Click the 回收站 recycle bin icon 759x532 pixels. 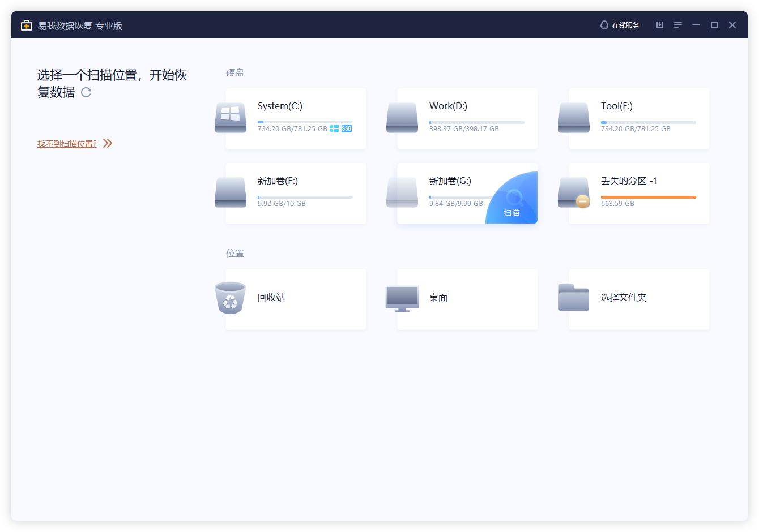point(230,298)
